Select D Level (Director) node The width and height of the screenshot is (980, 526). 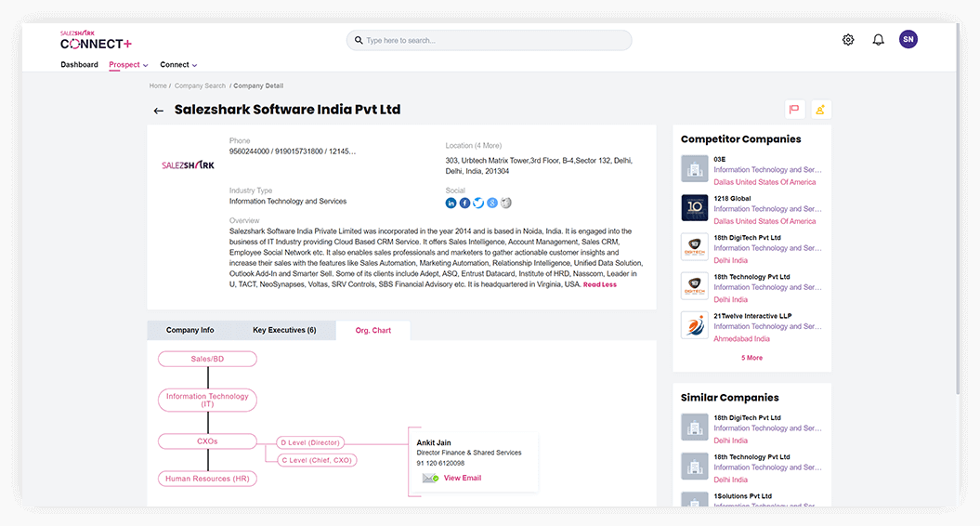[x=310, y=442]
